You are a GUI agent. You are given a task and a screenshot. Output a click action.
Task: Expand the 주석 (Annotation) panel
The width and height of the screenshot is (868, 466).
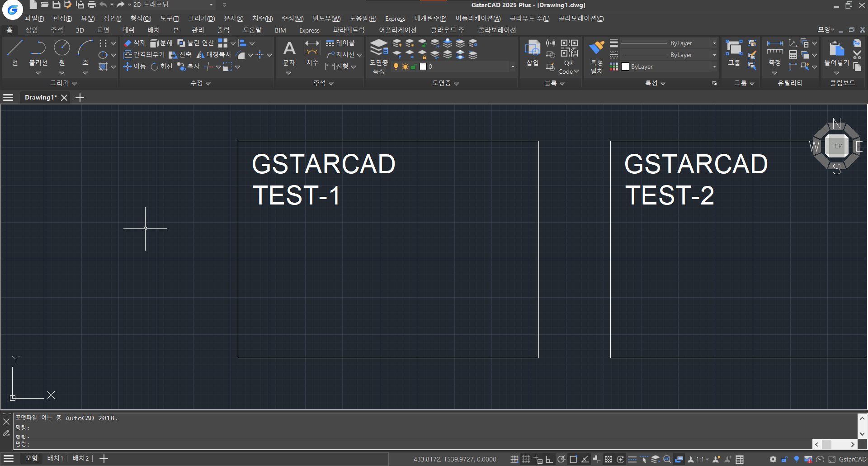click(x=323, y=83)
